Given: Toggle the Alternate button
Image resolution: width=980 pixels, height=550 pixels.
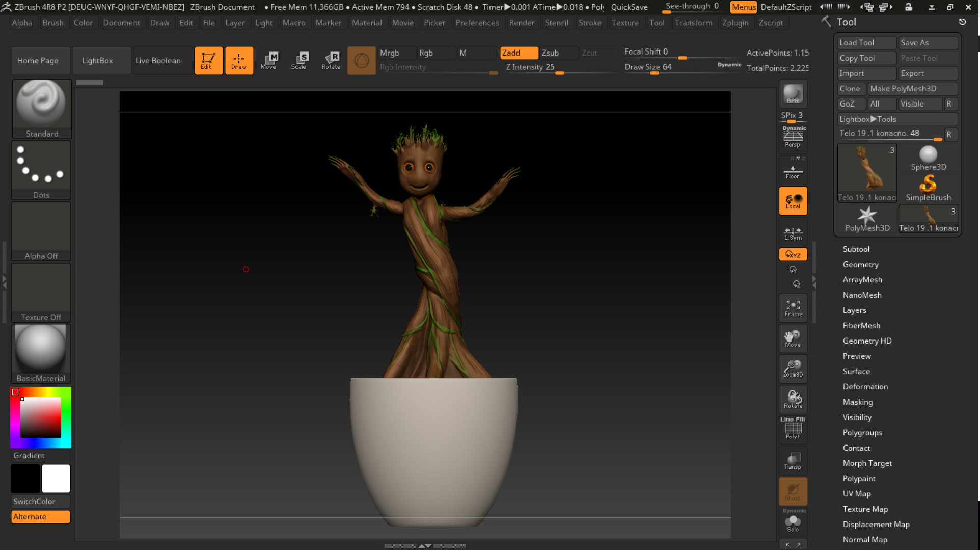Looking at the screenshot, I should point(41,517).
